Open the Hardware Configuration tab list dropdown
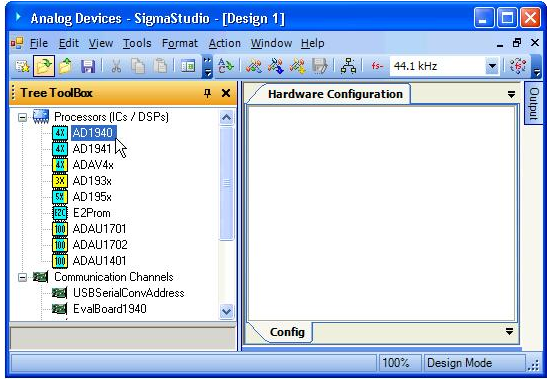Screen dimensions: 550x379 (x=511, y=94)
